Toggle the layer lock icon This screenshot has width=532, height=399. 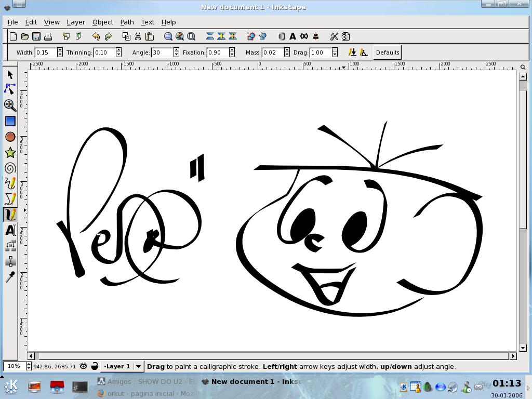95,366
